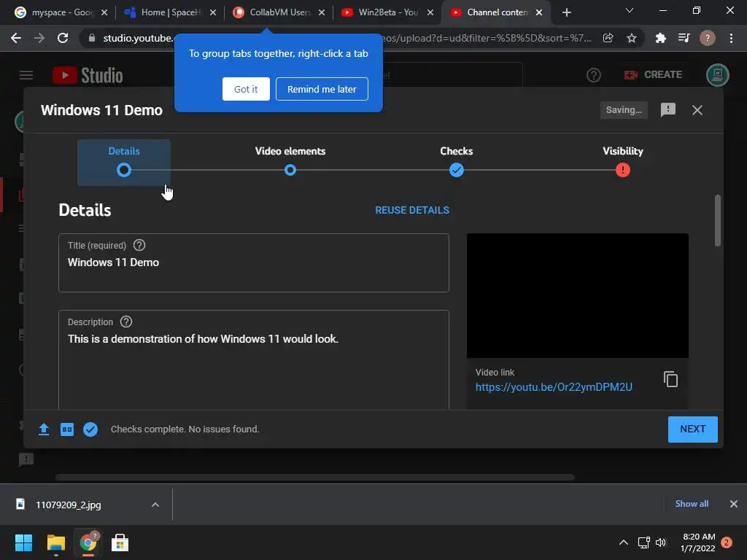
Task: Click the NEXT button
Action: pyautogui.click(x=693, y=429)
